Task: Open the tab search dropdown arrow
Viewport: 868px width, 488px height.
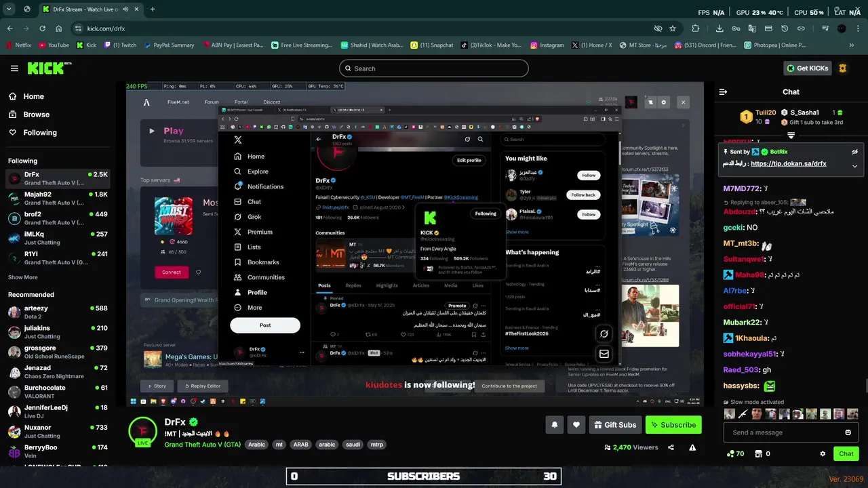Action: coord(9,9)
